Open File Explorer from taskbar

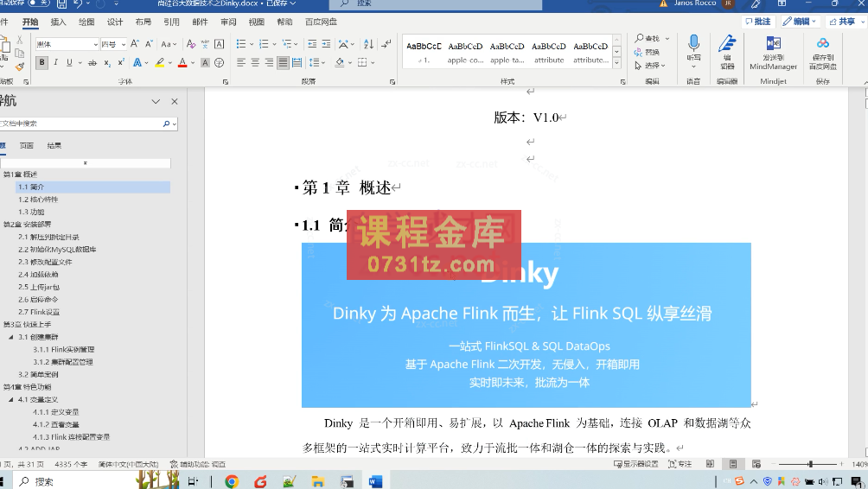point(317,482)
